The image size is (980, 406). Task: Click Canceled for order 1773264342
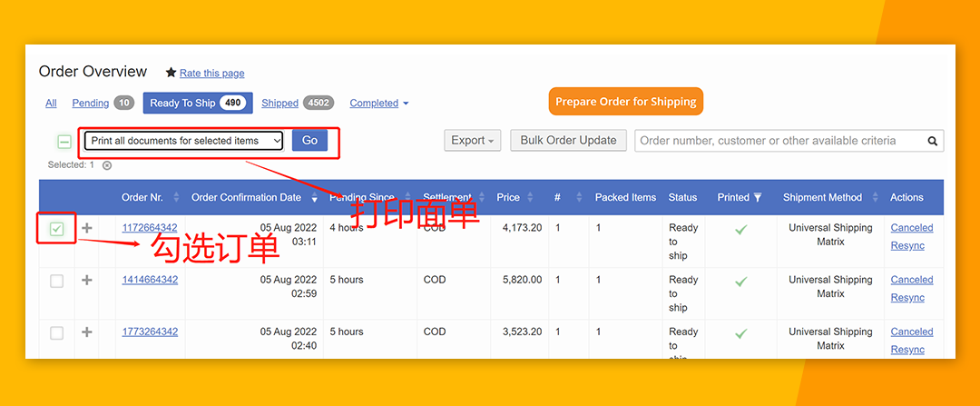912,332
